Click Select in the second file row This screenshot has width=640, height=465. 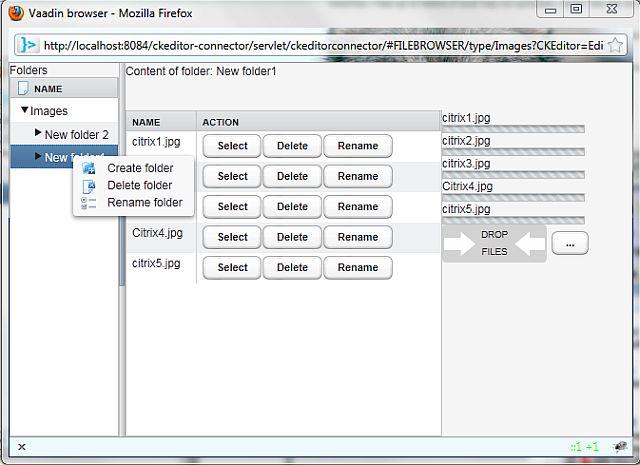point(232,176)
